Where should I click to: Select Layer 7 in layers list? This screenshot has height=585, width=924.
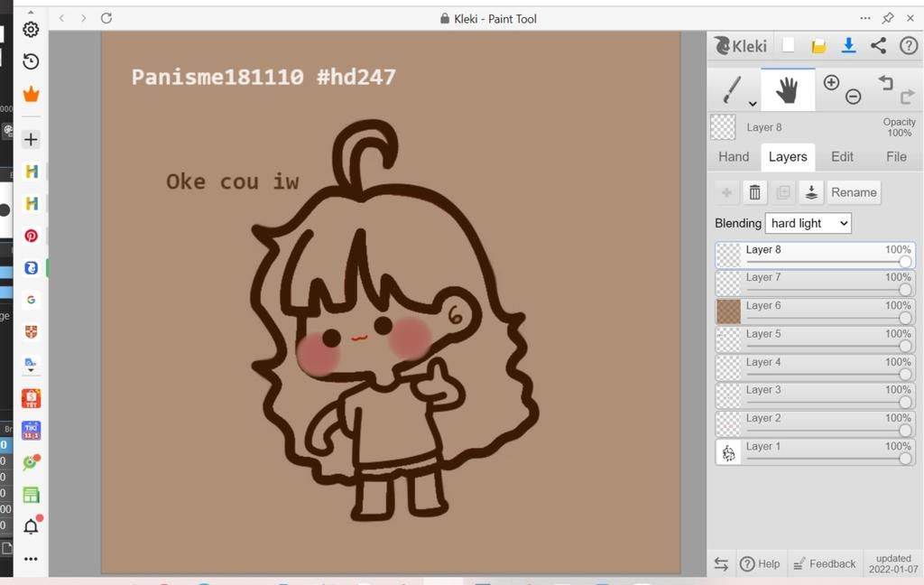(815, 283)
